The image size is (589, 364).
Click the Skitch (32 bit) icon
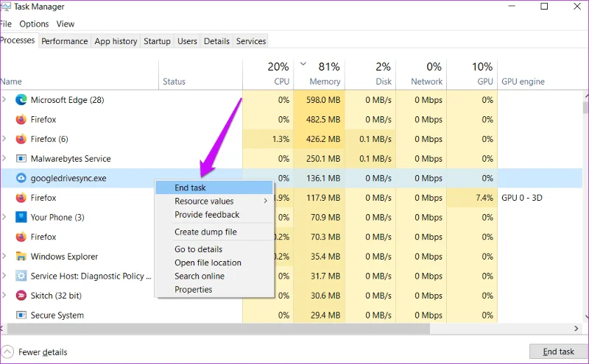tap(21, 296)
